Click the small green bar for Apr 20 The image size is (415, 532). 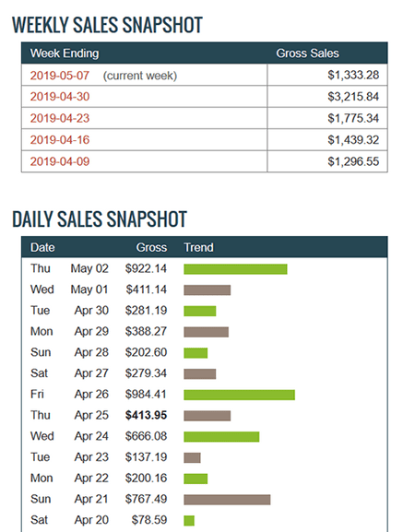(x=189, y=520)
